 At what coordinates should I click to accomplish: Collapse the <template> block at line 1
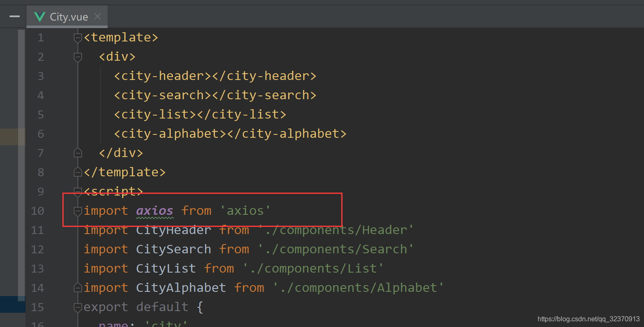pyautogui.click(x=77, y=38)
